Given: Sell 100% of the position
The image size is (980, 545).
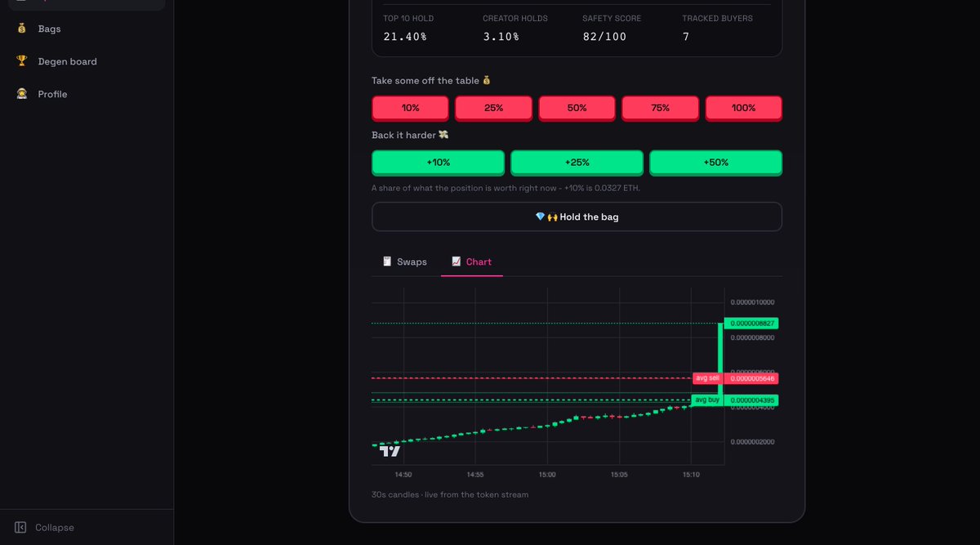Looking at the screenshot, I should (743, 108).
